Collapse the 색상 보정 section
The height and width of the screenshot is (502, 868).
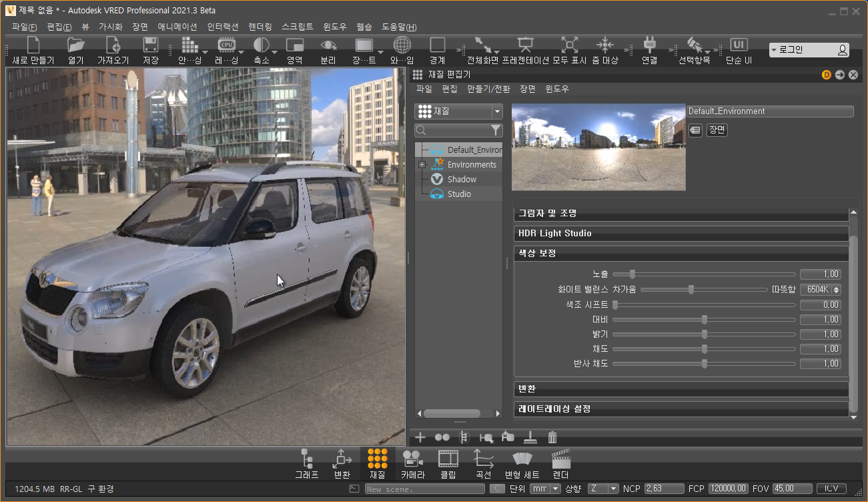681,254
